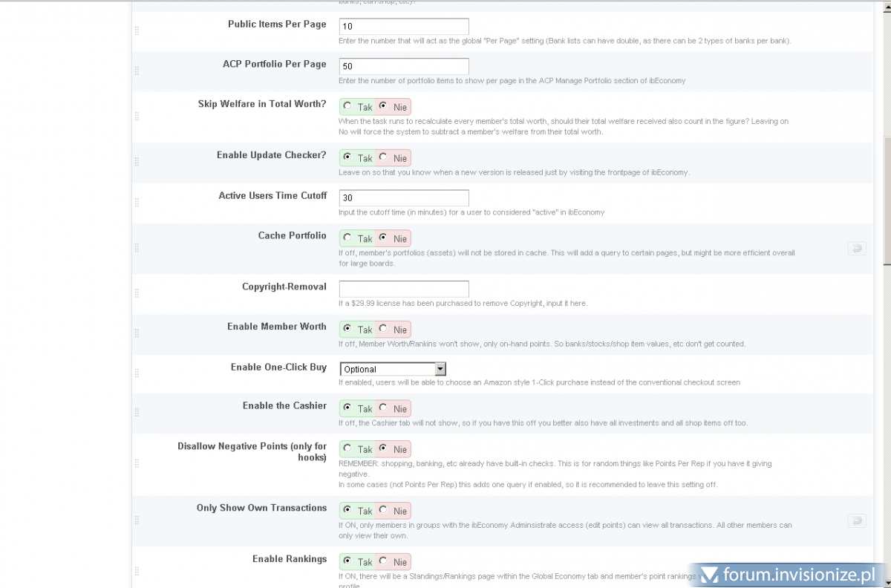
Task: Click the Public Items Per Page field
Action: (x=404, y=26)
